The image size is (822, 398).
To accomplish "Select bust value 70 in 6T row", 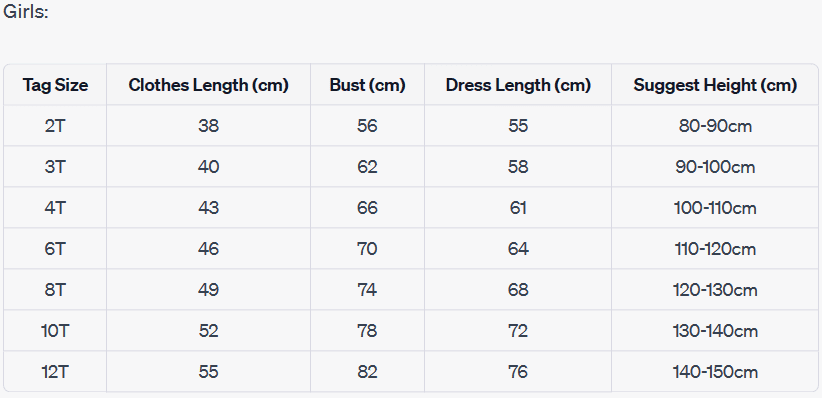I will pos(367,249).
